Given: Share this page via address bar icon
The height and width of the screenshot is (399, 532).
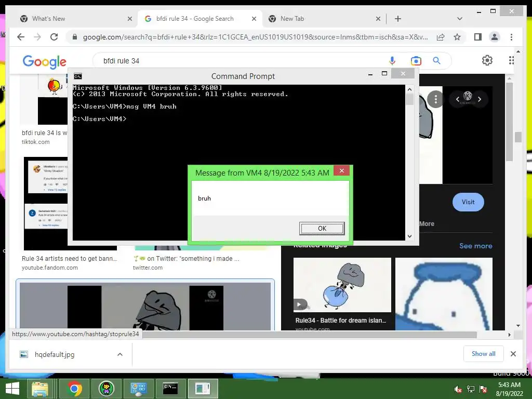Looking at the screenshot, I should [x=441, y=37].
